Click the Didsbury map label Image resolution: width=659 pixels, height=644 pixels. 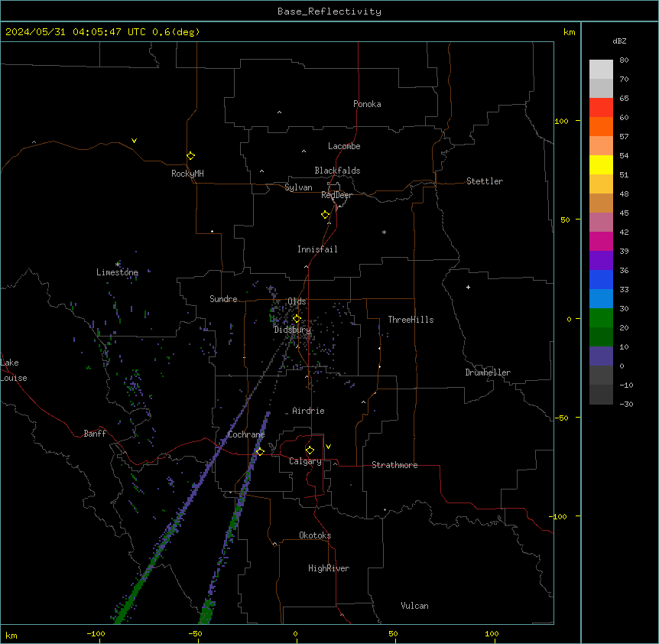click(293, 330)
